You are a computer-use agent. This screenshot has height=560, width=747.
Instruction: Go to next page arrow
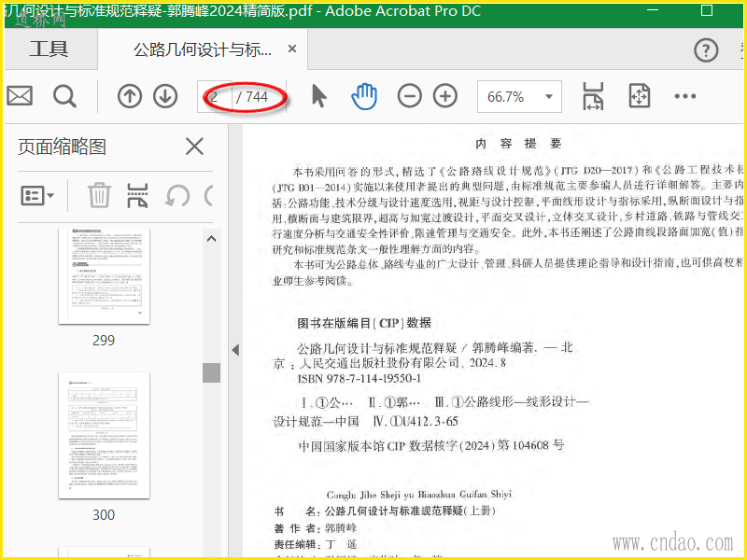pos(165,97)
